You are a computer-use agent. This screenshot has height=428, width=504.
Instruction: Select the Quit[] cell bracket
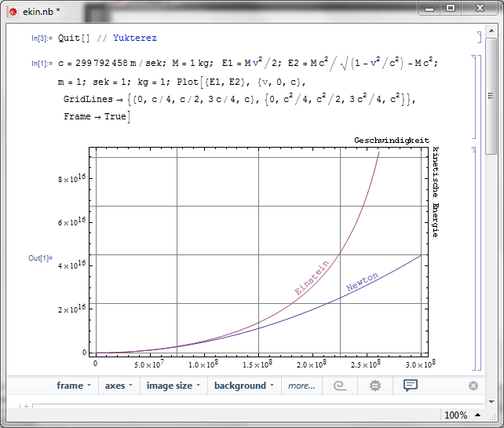tap(477, 38)
